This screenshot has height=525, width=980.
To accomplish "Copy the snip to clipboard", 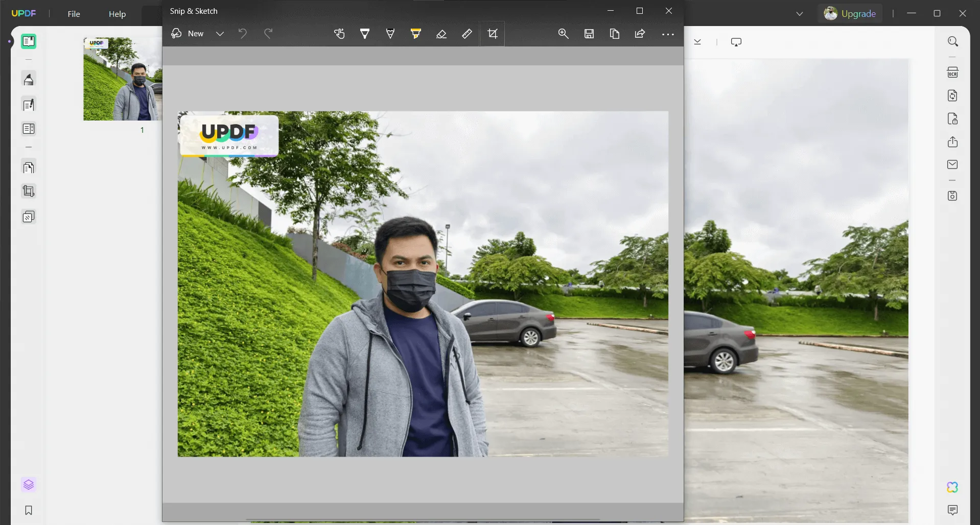I will tap(615, 34).
